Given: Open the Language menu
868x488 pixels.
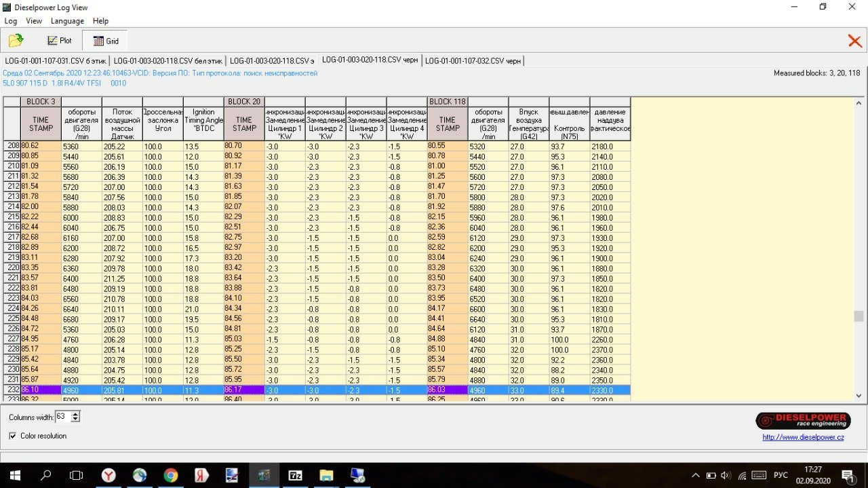Looking at the screenshot, I should tap(67, 21).
